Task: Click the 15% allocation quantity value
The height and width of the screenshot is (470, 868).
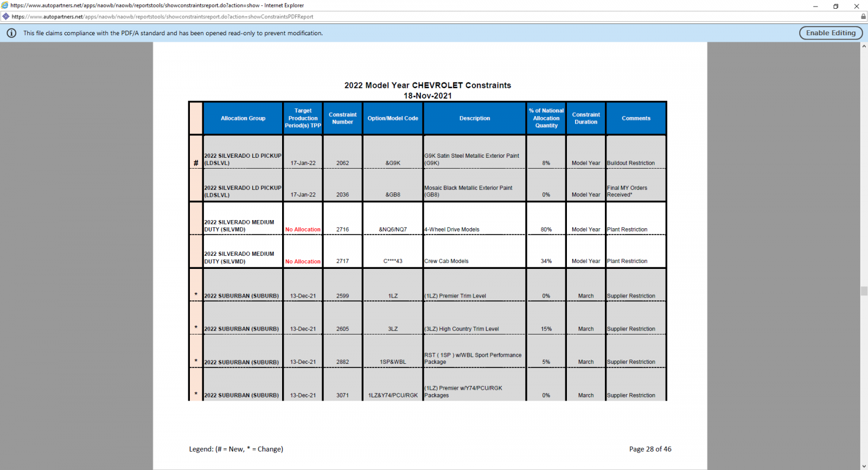Action: point(546,329)
